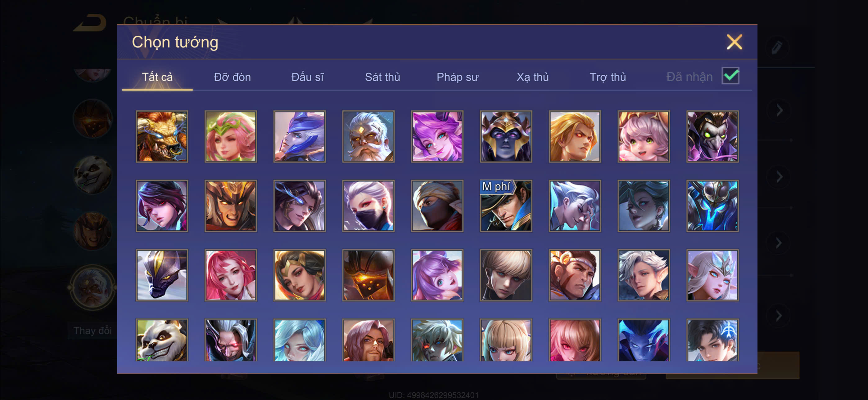Show the Xạ thủ hero list

532,77
